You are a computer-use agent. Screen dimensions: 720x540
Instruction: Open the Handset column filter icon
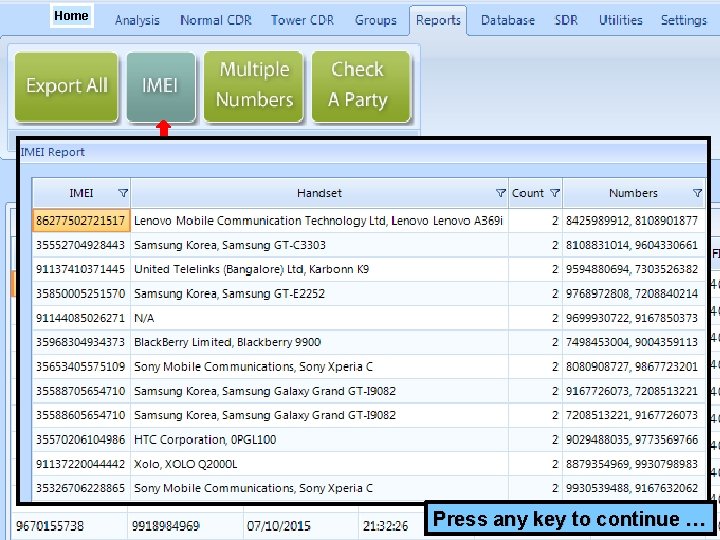tap(501, 193)
